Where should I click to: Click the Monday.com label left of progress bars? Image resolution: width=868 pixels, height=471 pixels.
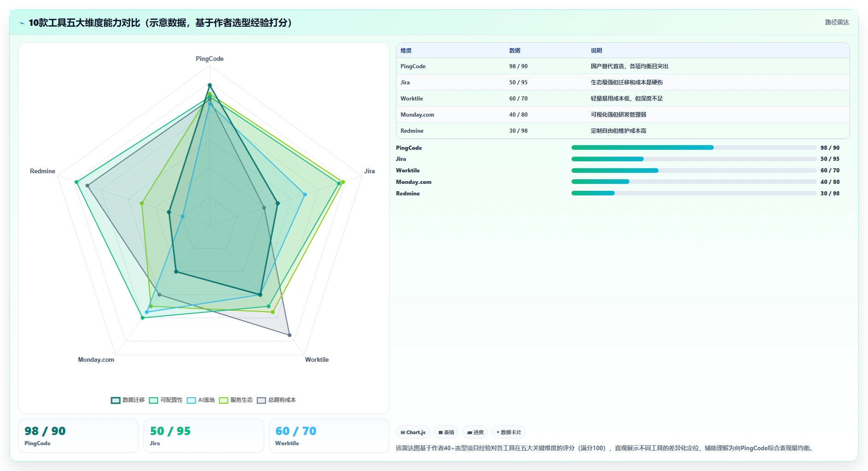click(414, 182)
